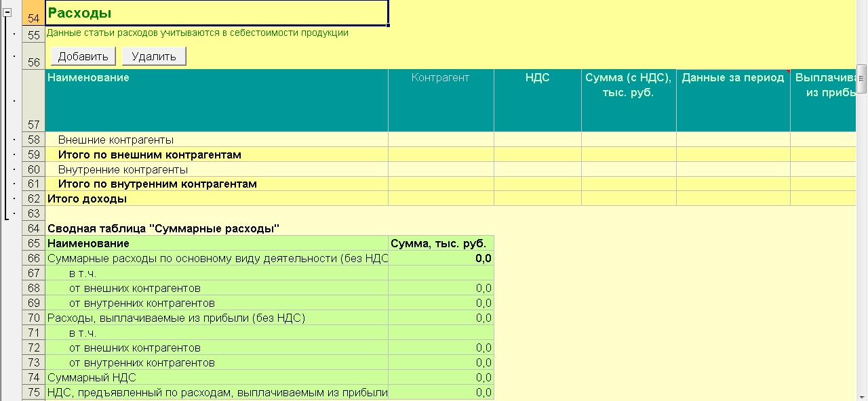Screen dimensions: 868x401
Task: Click the НДС header cell
Action: click(x=537, y=100)
